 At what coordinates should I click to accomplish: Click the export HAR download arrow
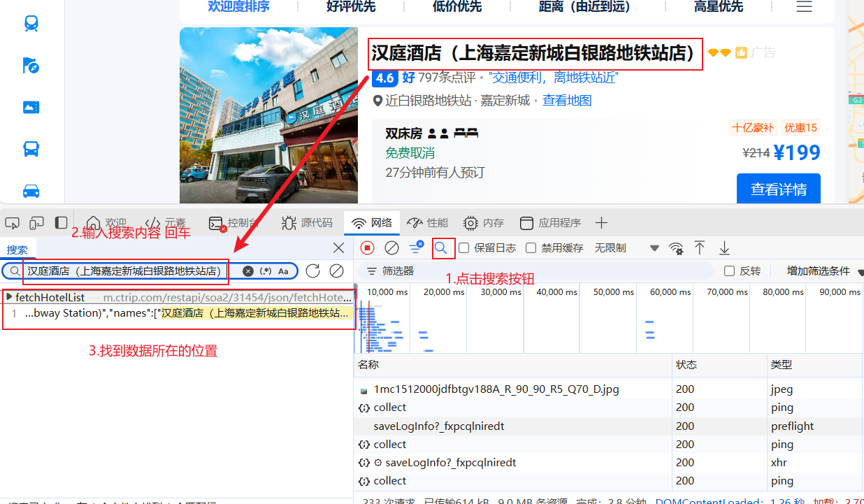[x=725, y=248]
